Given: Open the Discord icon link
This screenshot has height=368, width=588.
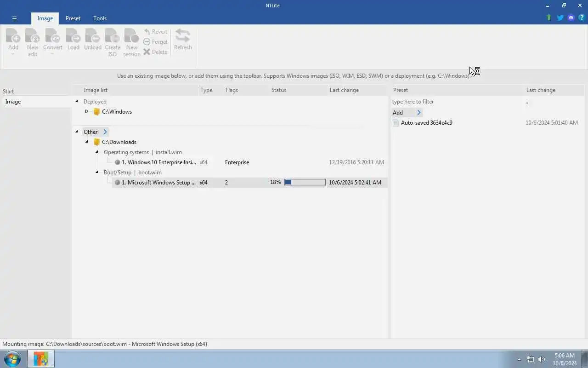Looking at the screenshot, I should [x=571, y=18].
